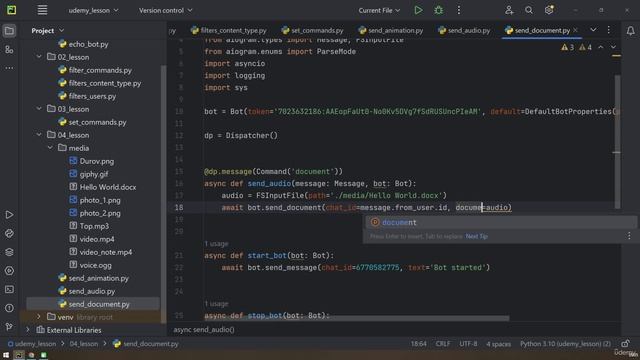Collapse the 03_lesson folder
640x360 pixels.
(x=39, y=109)
